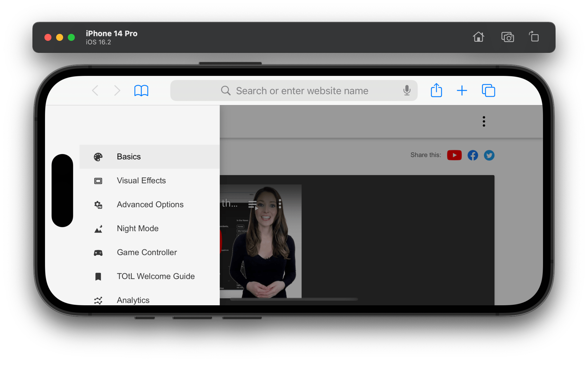588x366 pixels.
Task: Start voice search with the microphone icon
Action: [407, 90]
